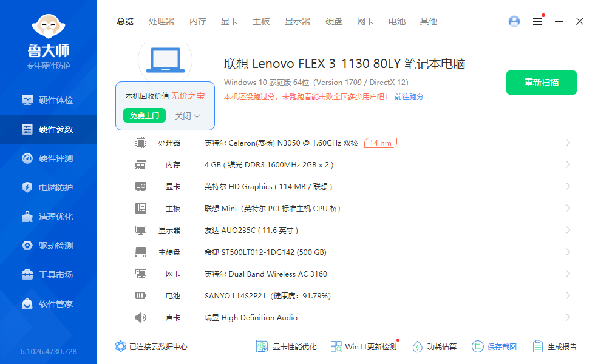Click the laptop device picture

165,60
